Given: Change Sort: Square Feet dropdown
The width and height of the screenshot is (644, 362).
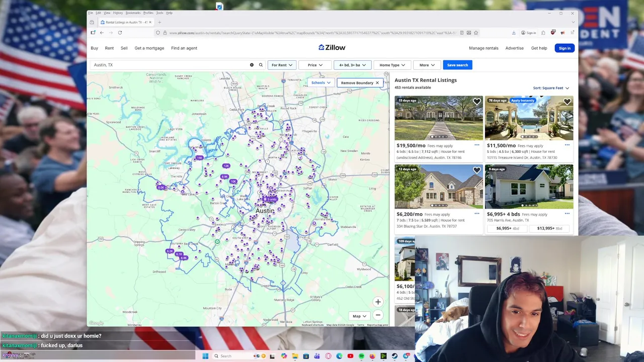Looking at the screenshot, I should click(x=551, y=88).
